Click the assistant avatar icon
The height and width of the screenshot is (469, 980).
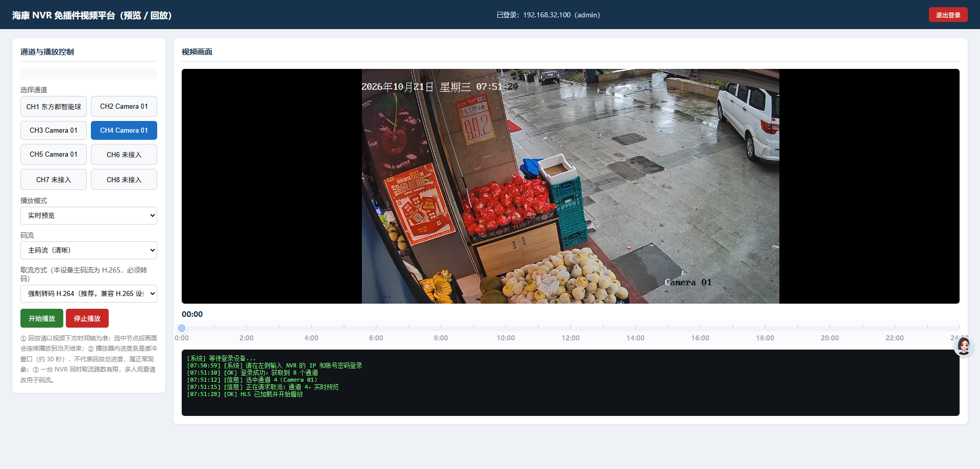(x=964, y=346)
